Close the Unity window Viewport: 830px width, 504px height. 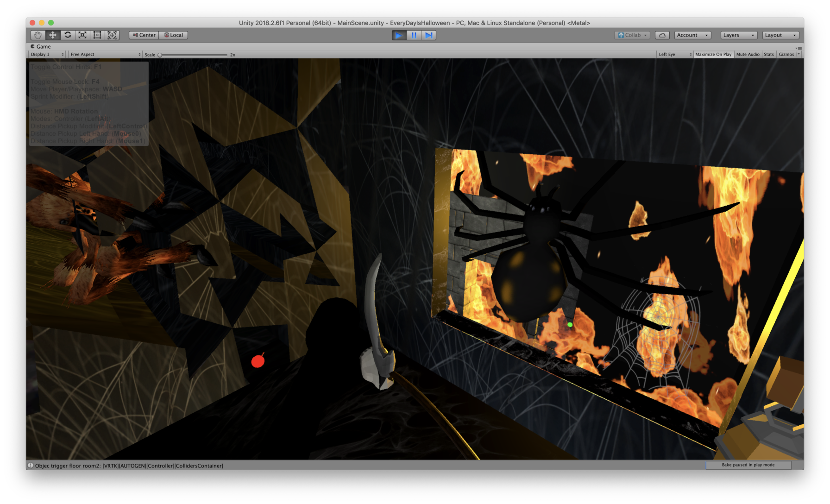[32, 23]
